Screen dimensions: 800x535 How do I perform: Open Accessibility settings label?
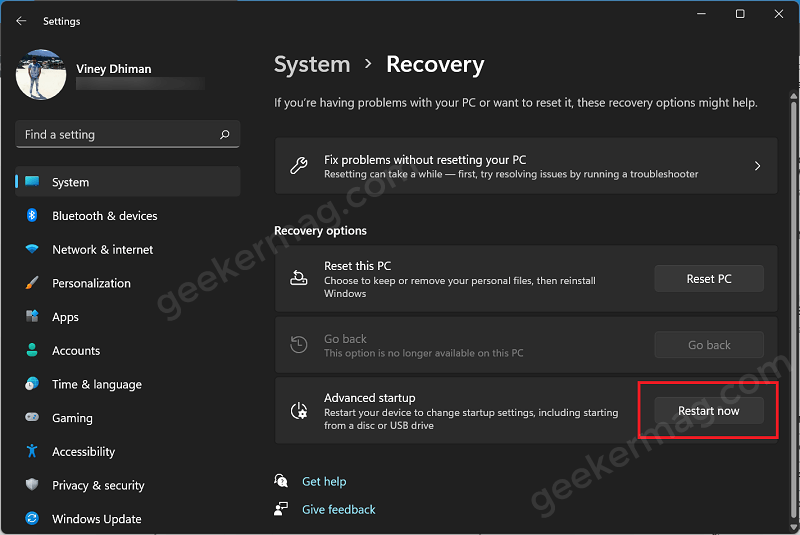click(84, 452)
